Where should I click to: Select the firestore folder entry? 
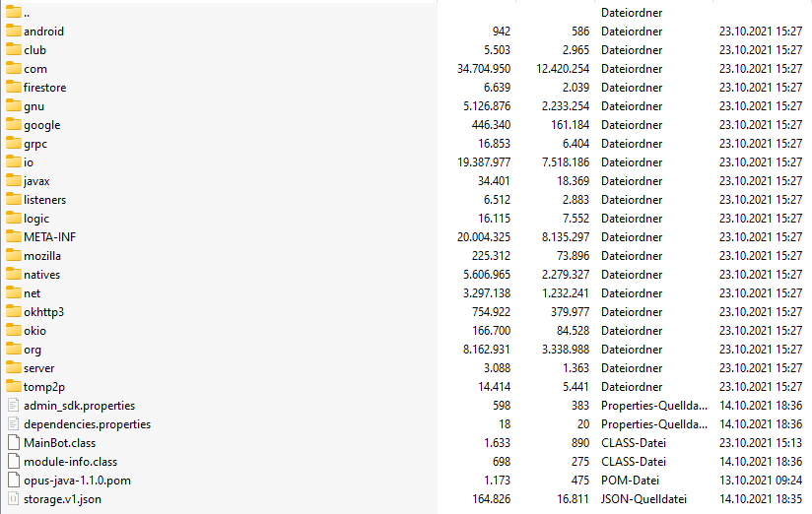(45, 88)
